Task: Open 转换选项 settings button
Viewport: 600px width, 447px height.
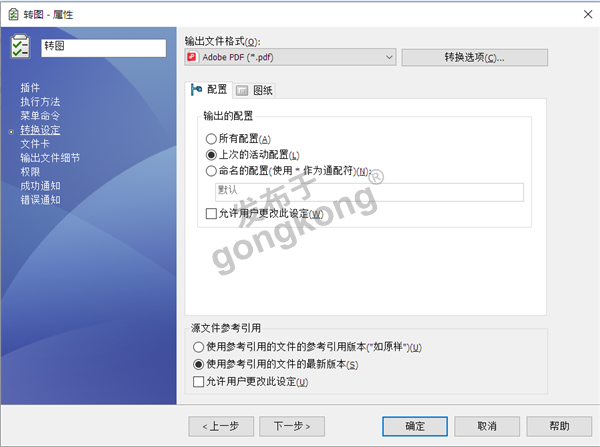Action: click(474, 58)
